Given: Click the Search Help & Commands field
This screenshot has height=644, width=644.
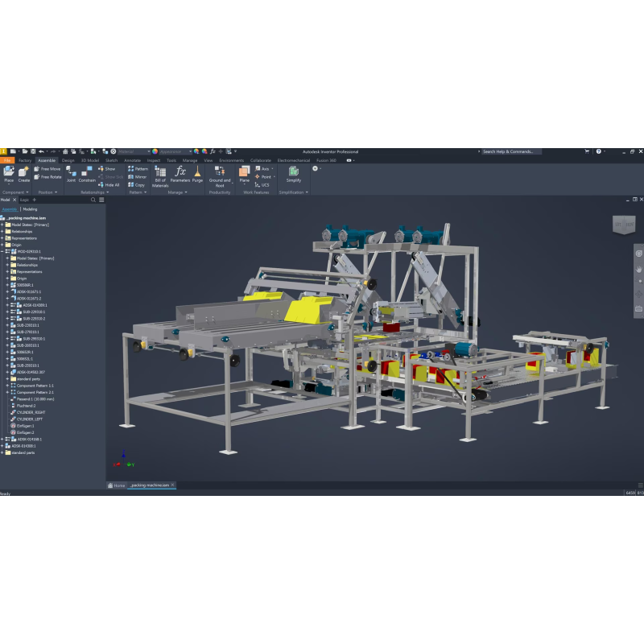Looking at the screenshot, I should click(x=510, y=151).
